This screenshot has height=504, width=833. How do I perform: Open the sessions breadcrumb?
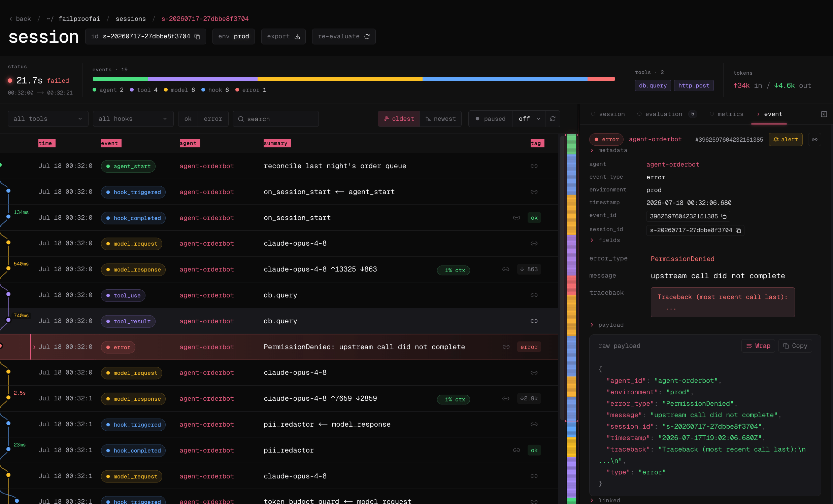click(x=131, y=19)
